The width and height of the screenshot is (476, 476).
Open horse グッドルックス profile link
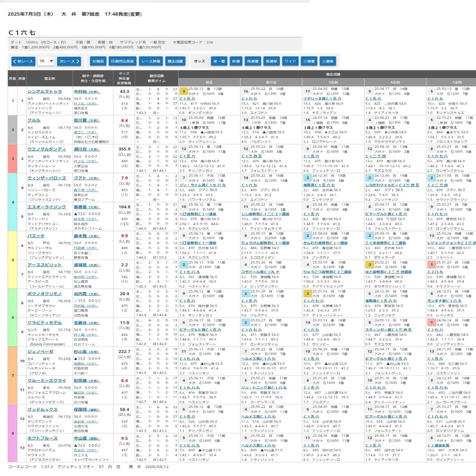[42, 409]
